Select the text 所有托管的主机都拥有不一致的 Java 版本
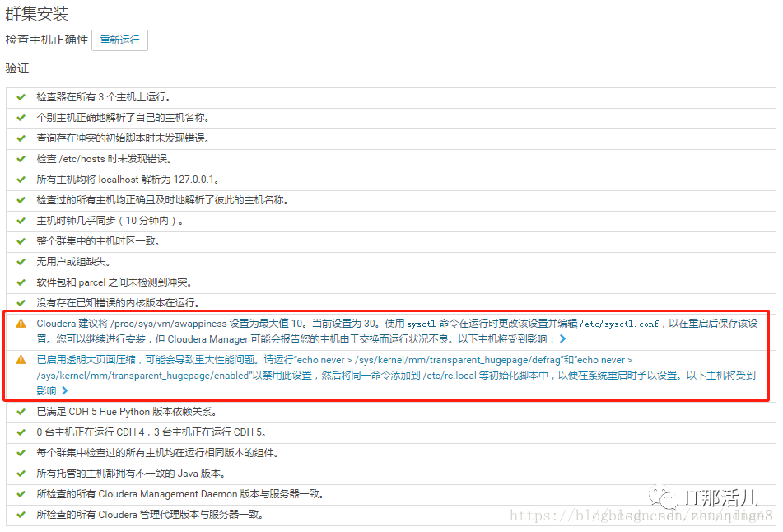Screen dimensions: 783x532 click(x=131, y=474)
